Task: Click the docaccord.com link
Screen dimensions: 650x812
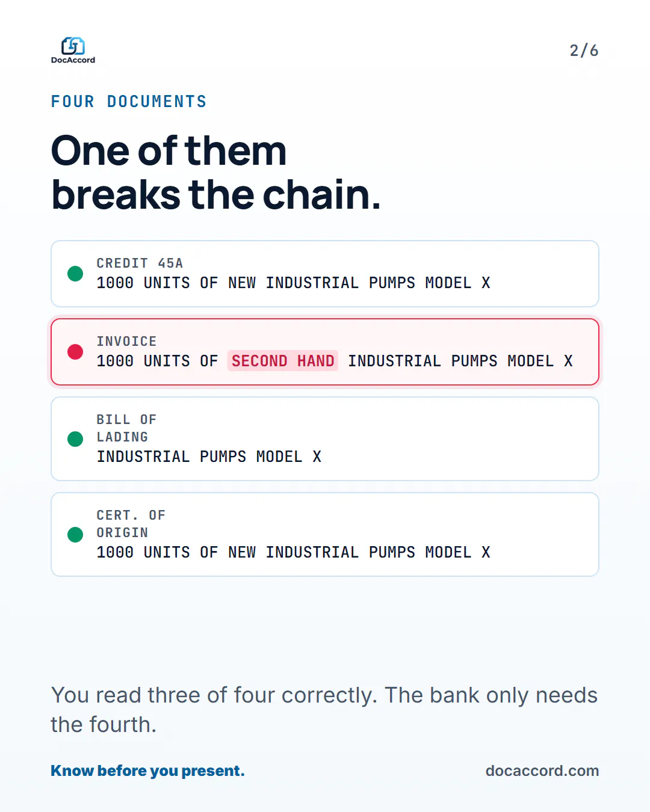Action: (542, 770)
